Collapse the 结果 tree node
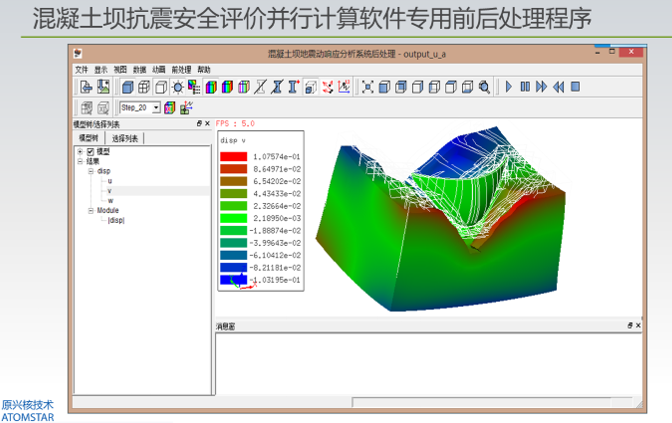Viewport: 672px width, 423px height. tap(80, 162)
